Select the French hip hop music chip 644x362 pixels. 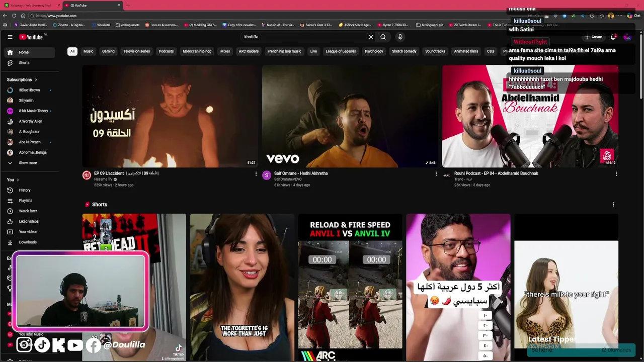click(284, 51)
